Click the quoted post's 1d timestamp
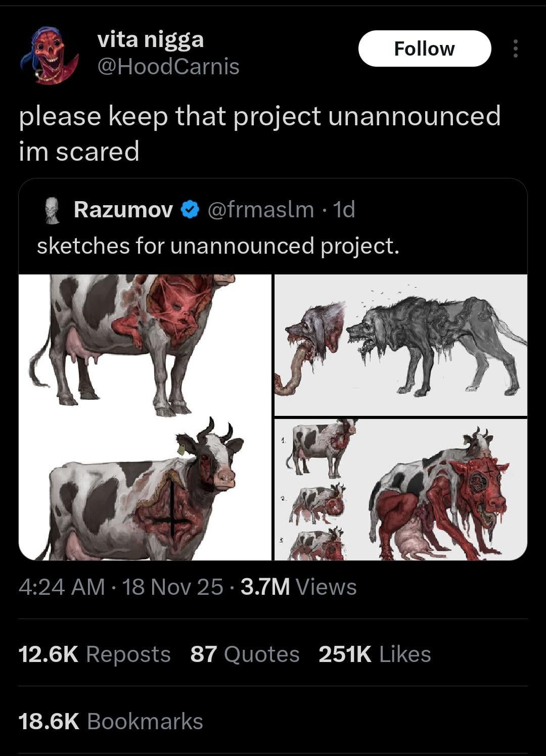Screen dimensions: 546x756 (x=344, y=210)
